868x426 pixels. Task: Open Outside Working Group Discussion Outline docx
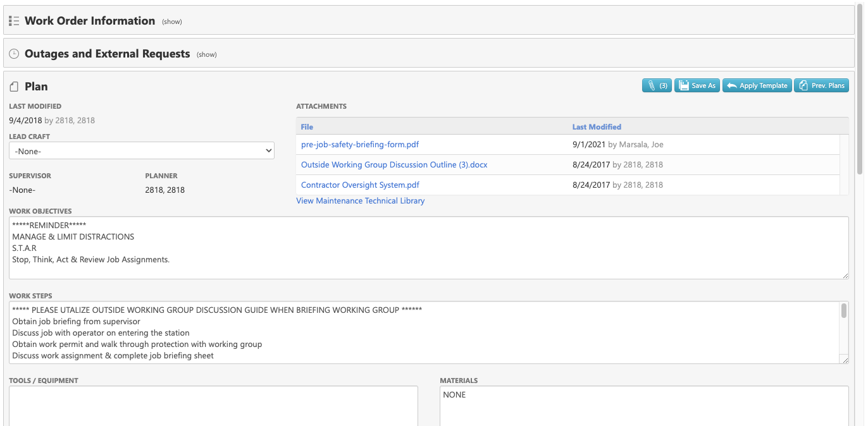click(x=394, y=165)
